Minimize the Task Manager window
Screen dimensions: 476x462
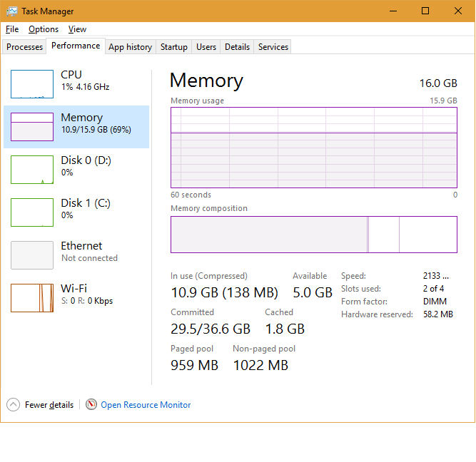[x=393, y=11]
